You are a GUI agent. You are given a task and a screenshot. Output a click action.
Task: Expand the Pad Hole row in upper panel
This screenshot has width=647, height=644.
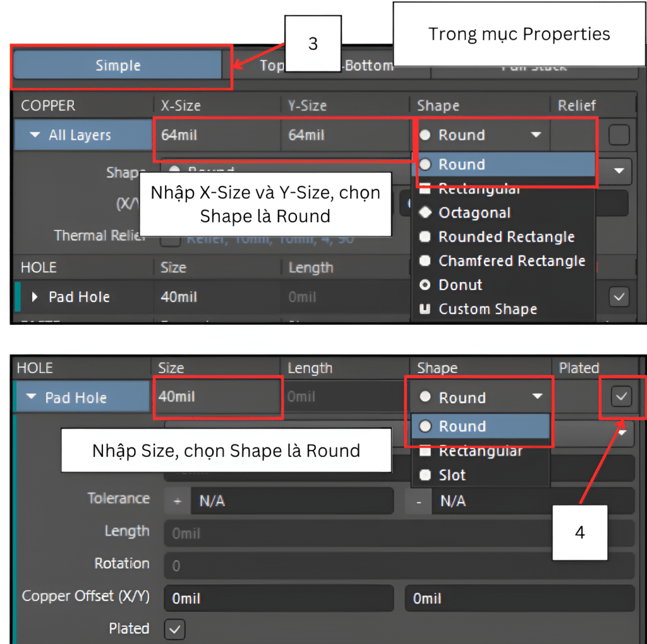35,297
